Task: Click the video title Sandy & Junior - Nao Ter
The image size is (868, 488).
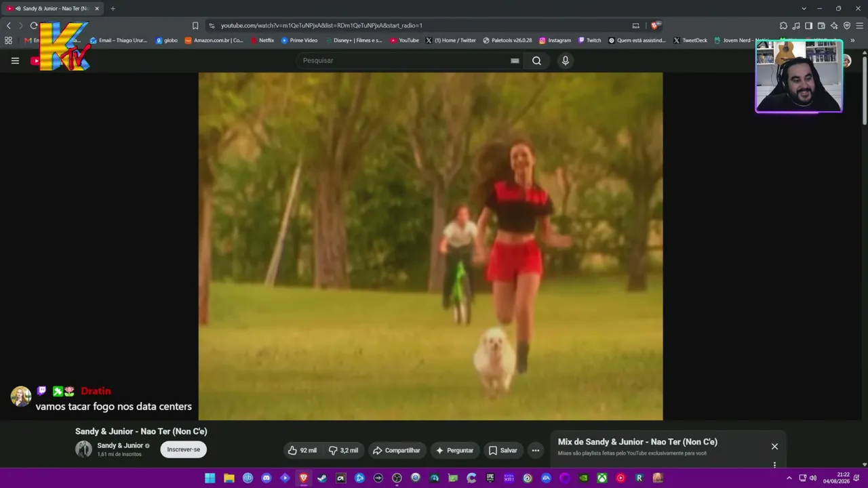Action: (x=141, y=431)
